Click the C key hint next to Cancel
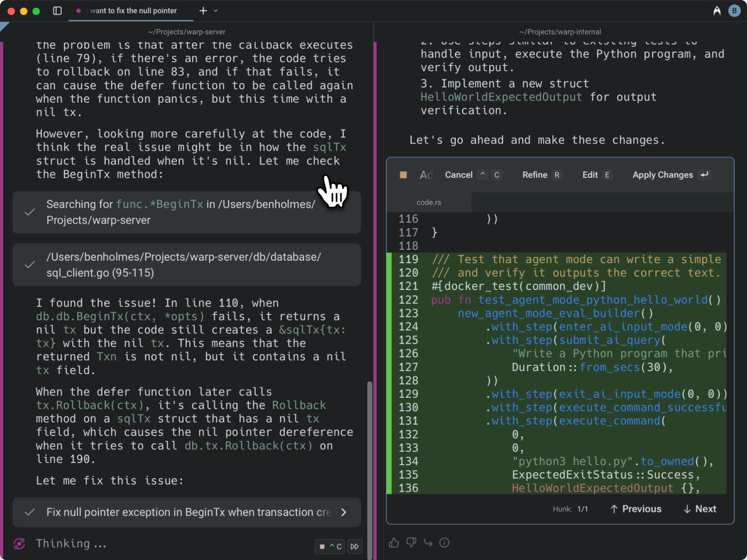 pyautogui.click(x=497, y=175)
